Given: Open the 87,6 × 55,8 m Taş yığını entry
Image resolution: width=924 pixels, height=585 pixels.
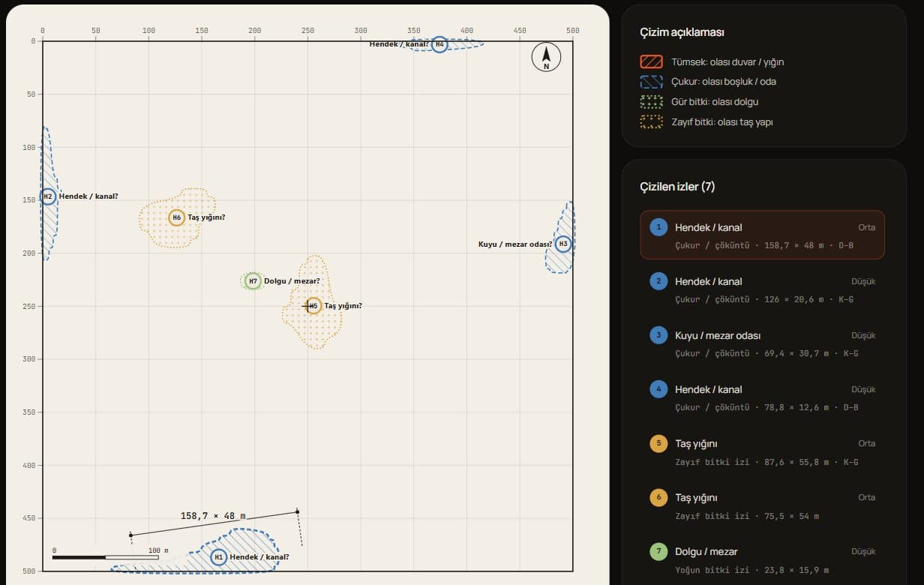Looking at the screenshot, I should (762, 451).
